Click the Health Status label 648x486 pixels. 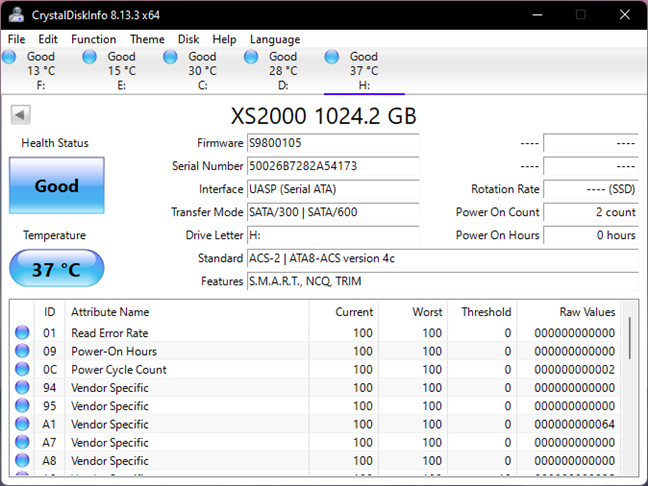click(55, 143)
